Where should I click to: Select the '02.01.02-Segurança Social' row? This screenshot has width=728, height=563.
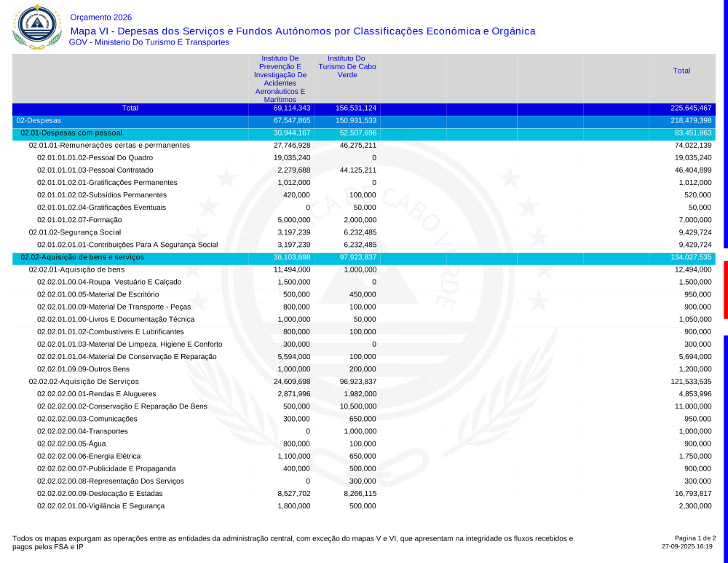pyautogui.click(x=75, y=232)
